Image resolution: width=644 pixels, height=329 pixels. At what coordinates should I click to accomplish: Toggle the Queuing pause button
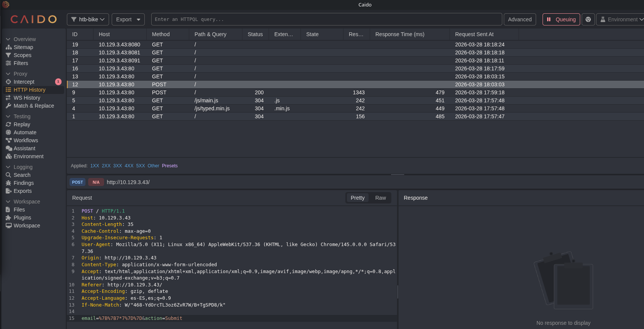[561, 19]
